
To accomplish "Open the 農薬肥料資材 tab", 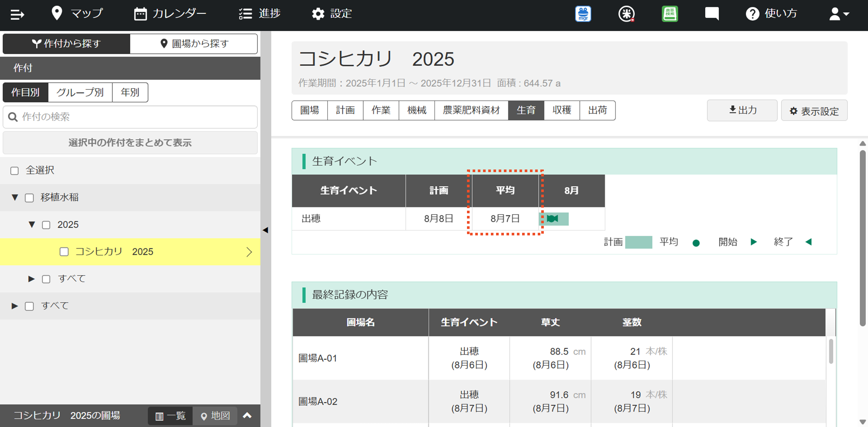I will click(x=471, y=110).
